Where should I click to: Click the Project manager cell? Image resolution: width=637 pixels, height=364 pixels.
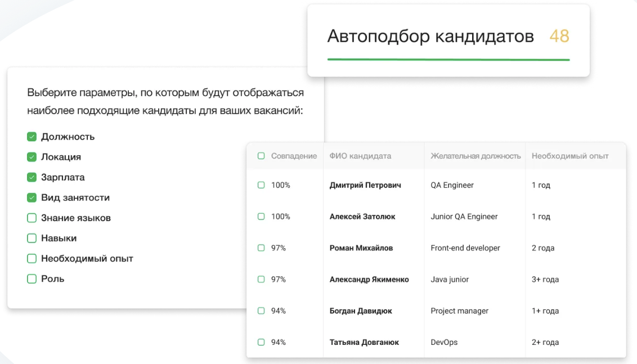pos(460,311)
